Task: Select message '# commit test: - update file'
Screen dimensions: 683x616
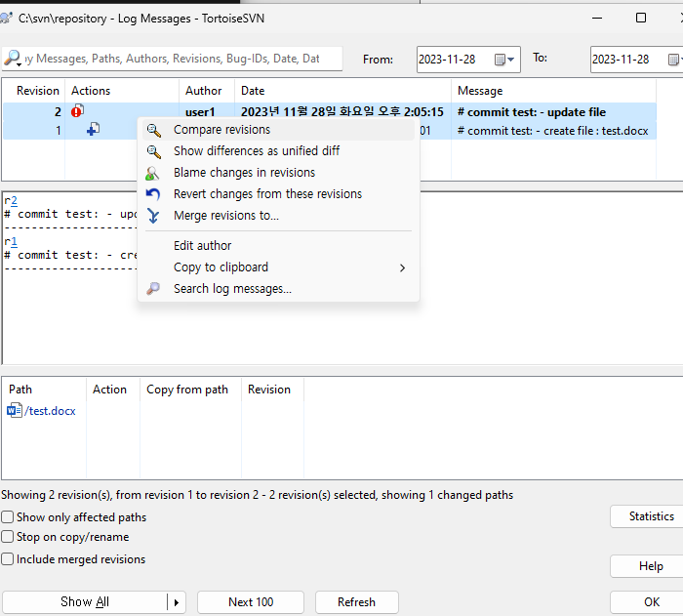Action: (532, 112)
